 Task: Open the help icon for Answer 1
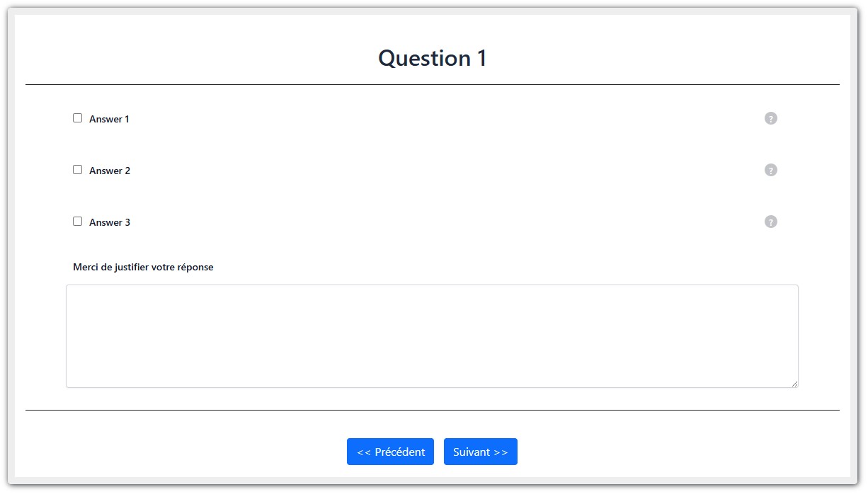[x=771, y=118]
